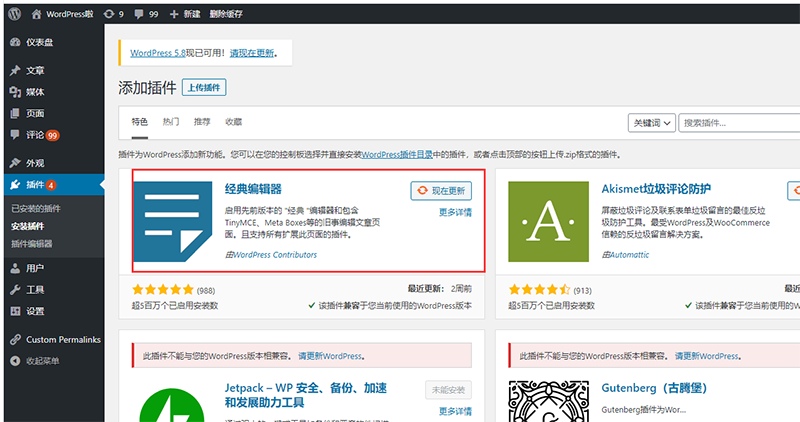
Task: Open the 设置 settings menu
Action: click(53, 311)
